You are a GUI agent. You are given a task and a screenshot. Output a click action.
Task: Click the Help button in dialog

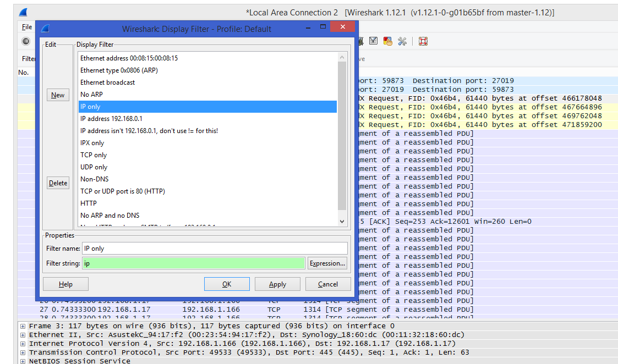(65, 284)
